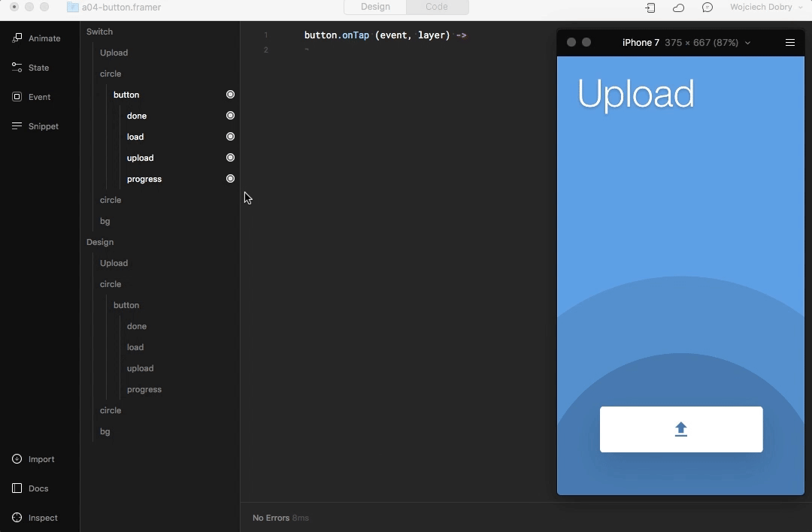The width and height of the screenshot is (812, 532).
Task: Open the State panel icon
Action: pos(17,68)
